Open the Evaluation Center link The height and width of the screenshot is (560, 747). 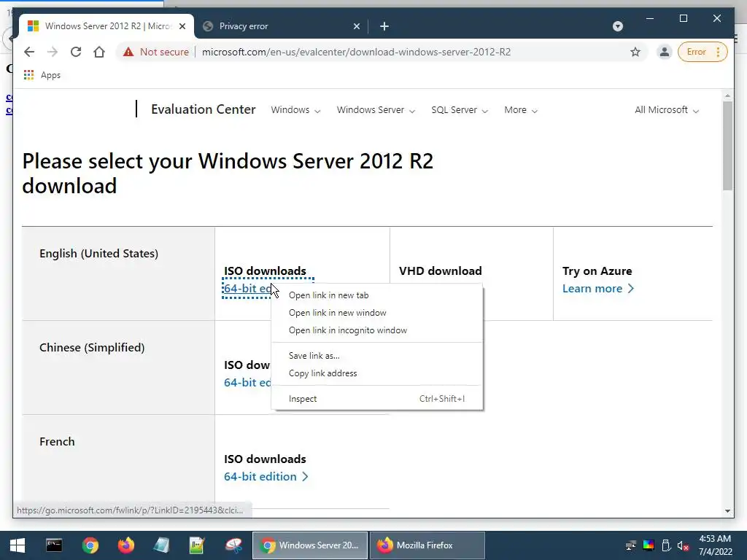pyautogui.click(x=204, y=109)
